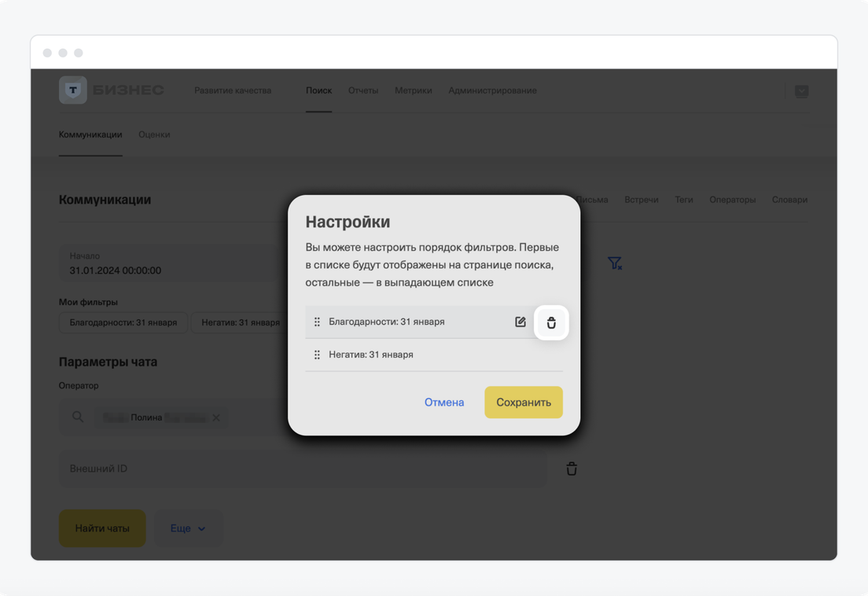Delete the Благодарности: 31 января filter
The width and height of the screenshot is (868, 596).
coord(551,322)
